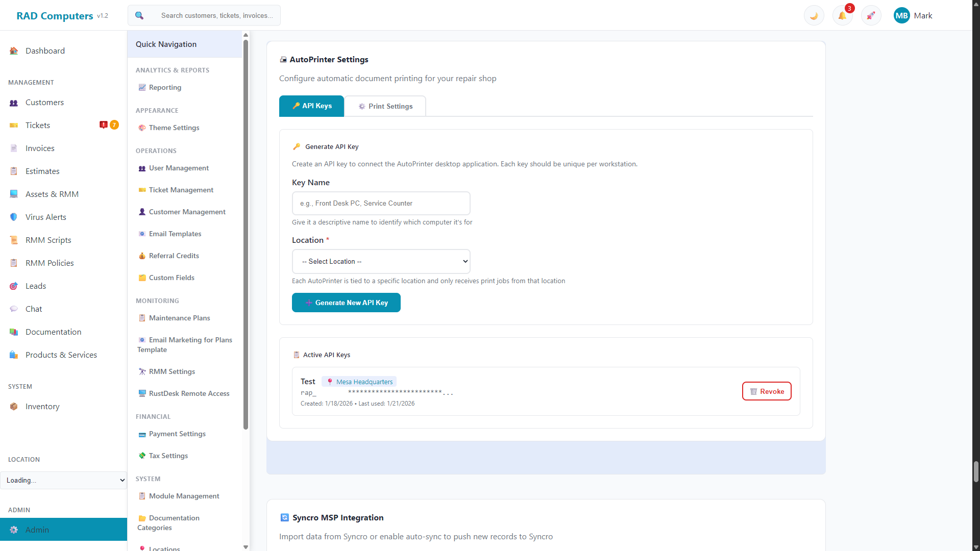Toggle the moon dark-mode icon
The width and height of the screenshot is (980, 551).
click(814, 15)
